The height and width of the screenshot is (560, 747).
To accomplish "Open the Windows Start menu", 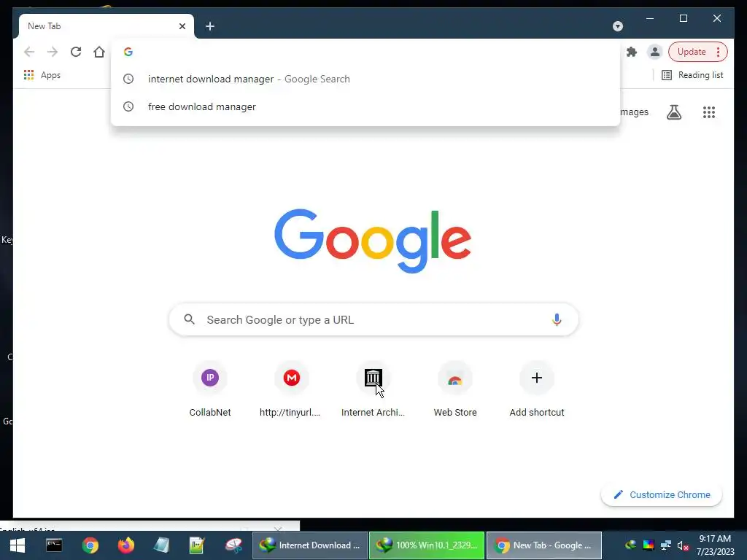I will tap(18, 545).
